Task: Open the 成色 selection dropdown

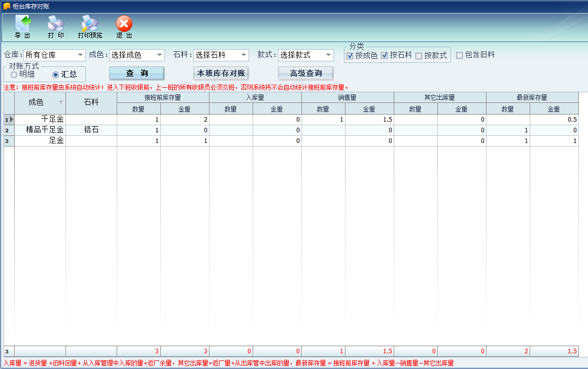Action: 160,55
